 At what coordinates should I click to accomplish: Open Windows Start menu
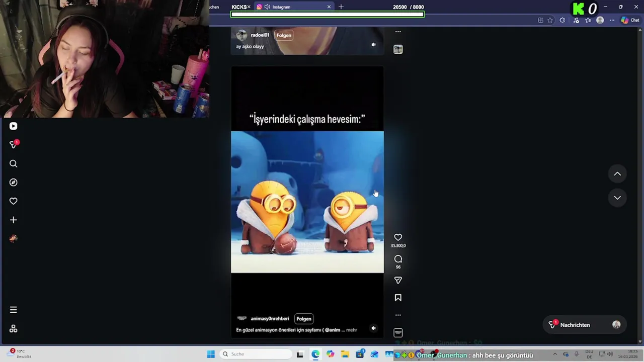point(211,354)
